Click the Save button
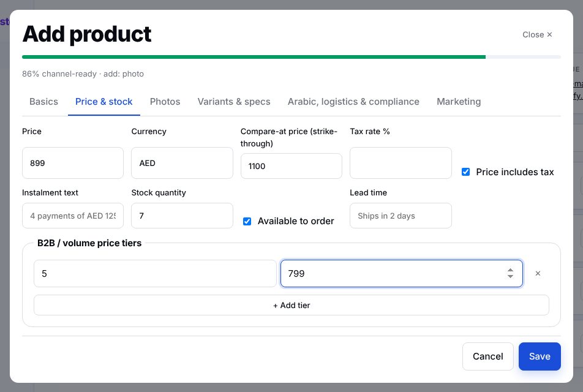Viewport: 583px width, 392px height. tap(540, 356)
